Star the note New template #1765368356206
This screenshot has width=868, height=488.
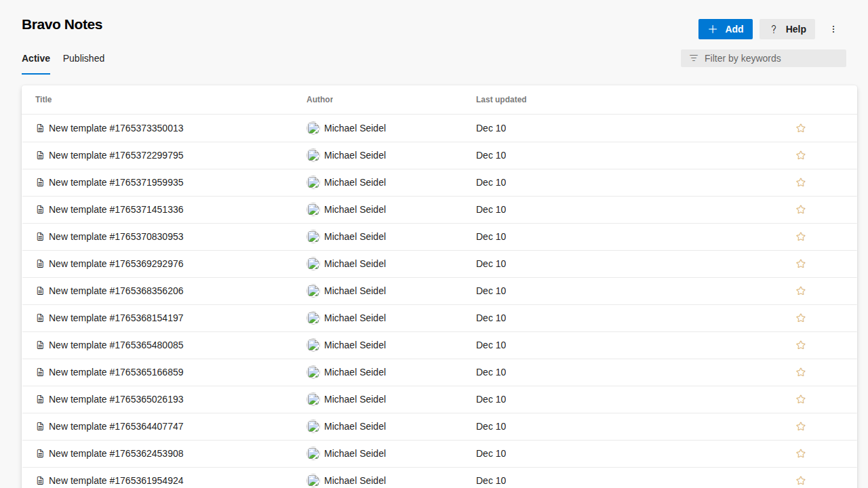(x=801, y=290)
